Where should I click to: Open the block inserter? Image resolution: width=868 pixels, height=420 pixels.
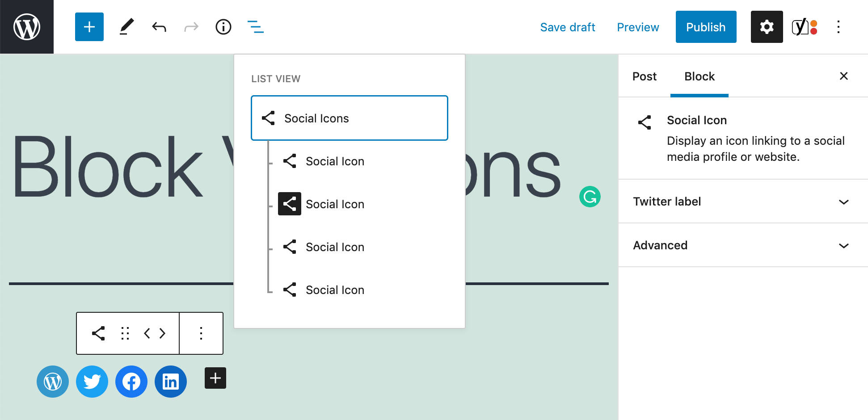(89, 27)
